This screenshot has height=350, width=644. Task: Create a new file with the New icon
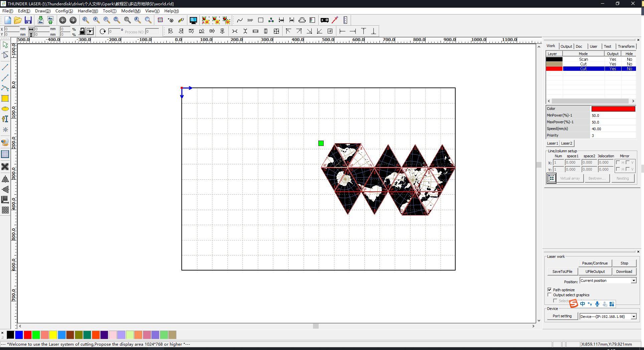click(8, 20)
